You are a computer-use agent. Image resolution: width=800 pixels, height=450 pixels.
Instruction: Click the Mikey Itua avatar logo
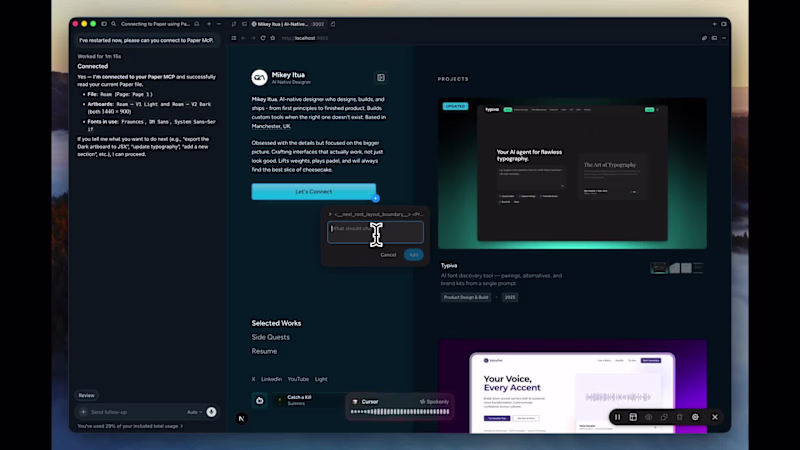(x=259, y=78)
